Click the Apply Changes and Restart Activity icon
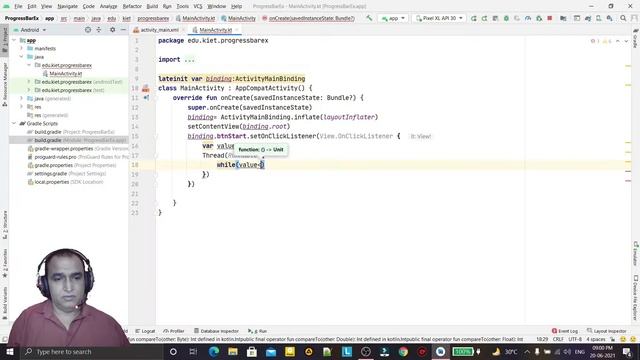 point(484,18)
